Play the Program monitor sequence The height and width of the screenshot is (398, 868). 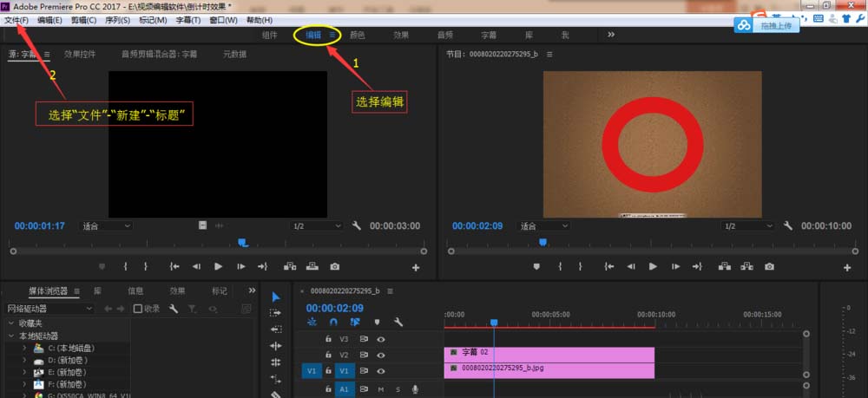pyautogui.click(x=654, y=266)
